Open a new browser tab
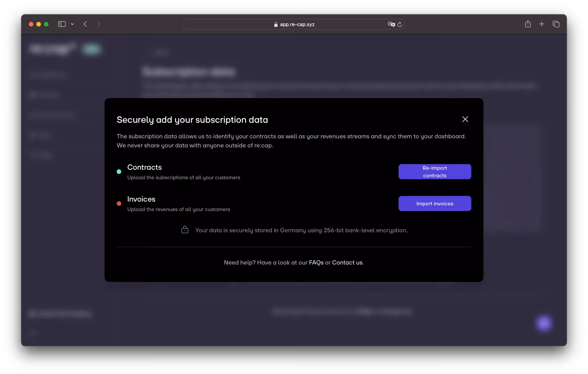Viewport: 588px width, 374px height. point(542,24)
